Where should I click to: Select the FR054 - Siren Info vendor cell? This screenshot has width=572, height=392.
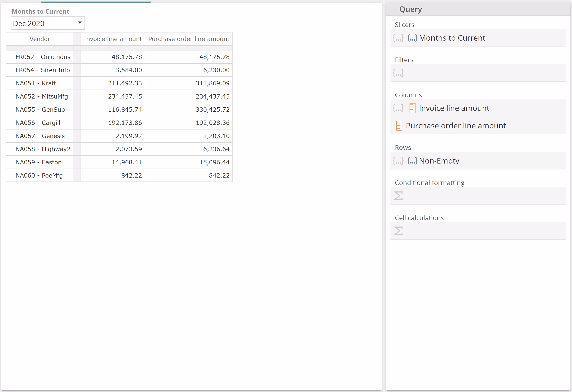tap(43, 70)
